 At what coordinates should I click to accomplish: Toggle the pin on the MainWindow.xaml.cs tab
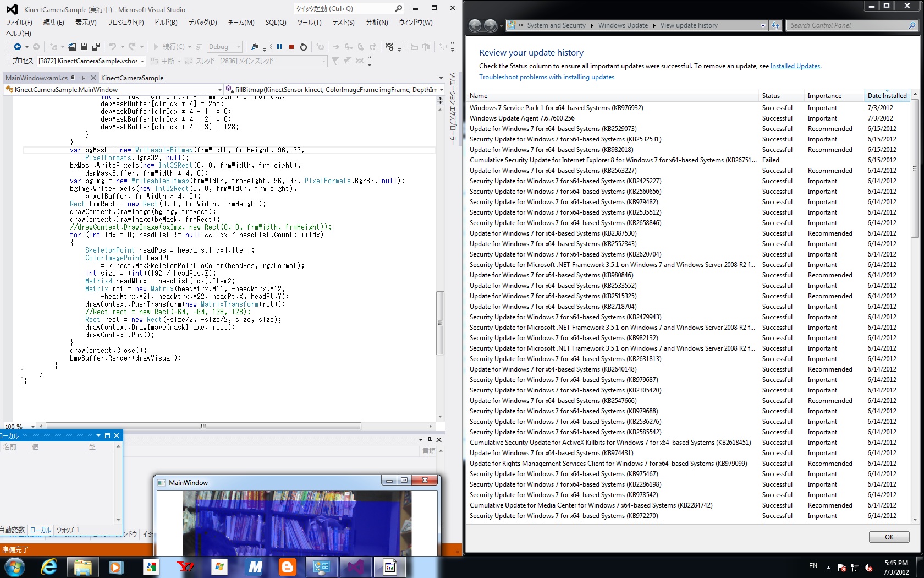click(x=83, y=78)
